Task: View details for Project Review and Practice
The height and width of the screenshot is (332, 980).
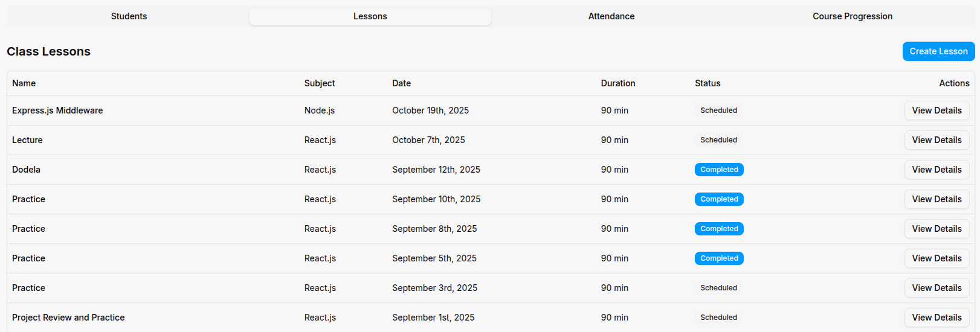Action: pyautogui.click(x=936, y=318)
